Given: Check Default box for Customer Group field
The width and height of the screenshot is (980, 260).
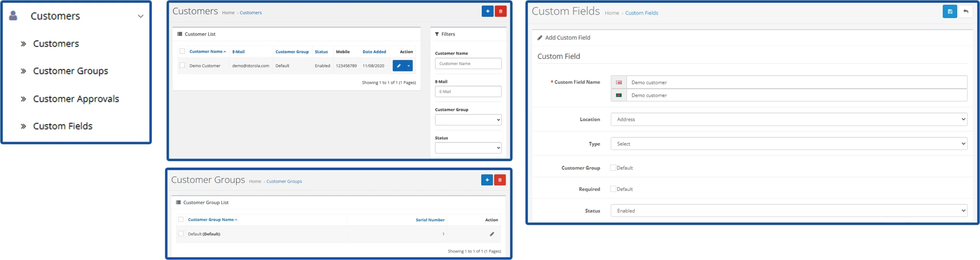Looking at the screenshot, I should pyautogui.click(x=613, y=168).
